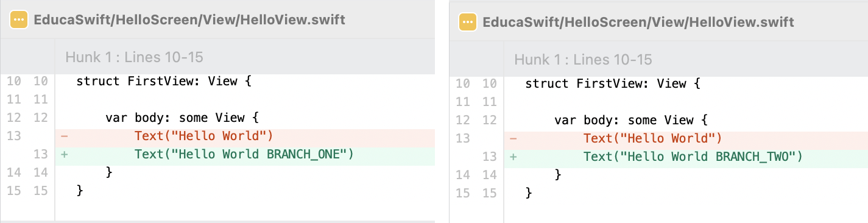Click the struct FirstView line in the right diff
Viewport: 868px width, 223px height.
(x=686, y=83)
